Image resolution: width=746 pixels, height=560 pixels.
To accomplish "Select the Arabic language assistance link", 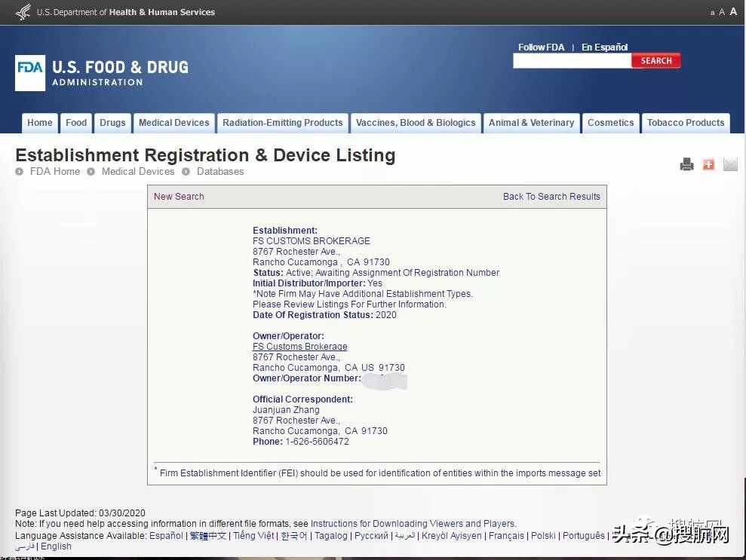I will [x=405, y=536].
